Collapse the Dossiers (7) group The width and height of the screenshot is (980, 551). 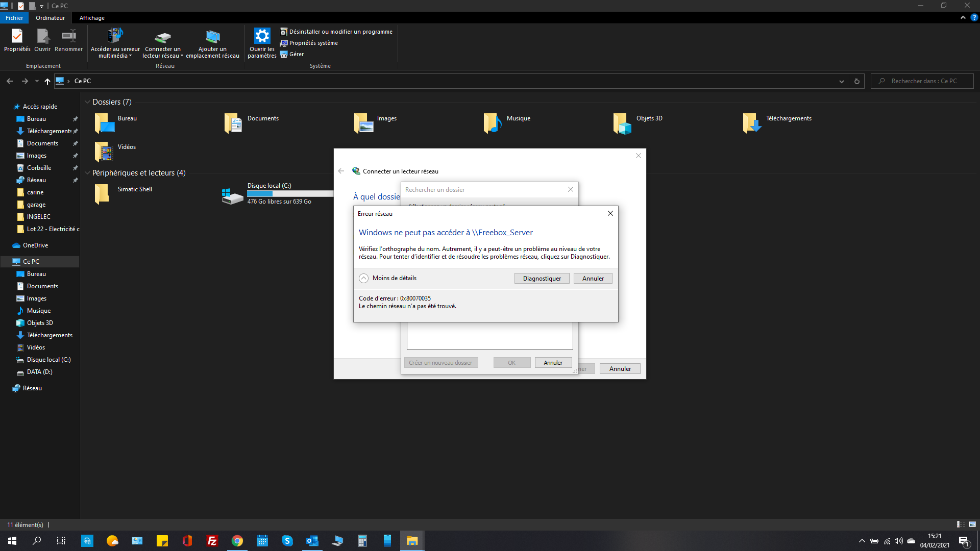pyautogui.click(x=87, y=102)
